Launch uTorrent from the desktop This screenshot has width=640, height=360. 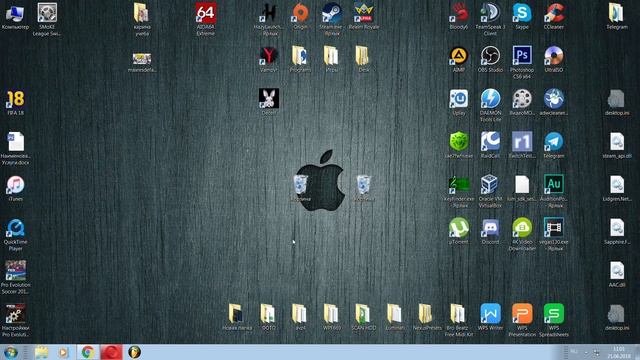coord(458,228)
